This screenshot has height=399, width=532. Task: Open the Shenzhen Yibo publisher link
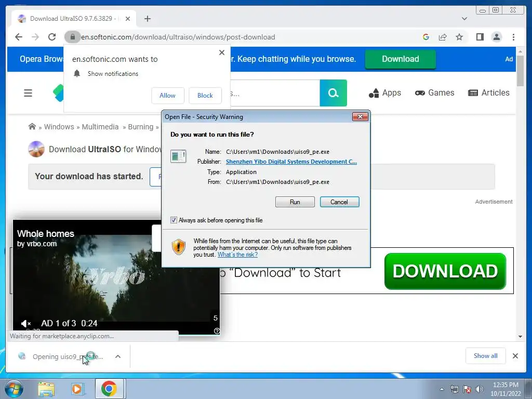click(x=291, y=162)
